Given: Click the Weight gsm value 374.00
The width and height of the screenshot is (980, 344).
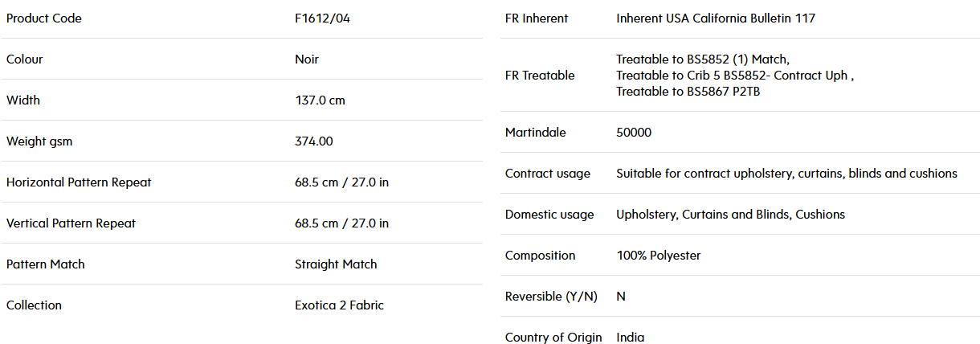Looking at the screenshot, I should 314,141.
